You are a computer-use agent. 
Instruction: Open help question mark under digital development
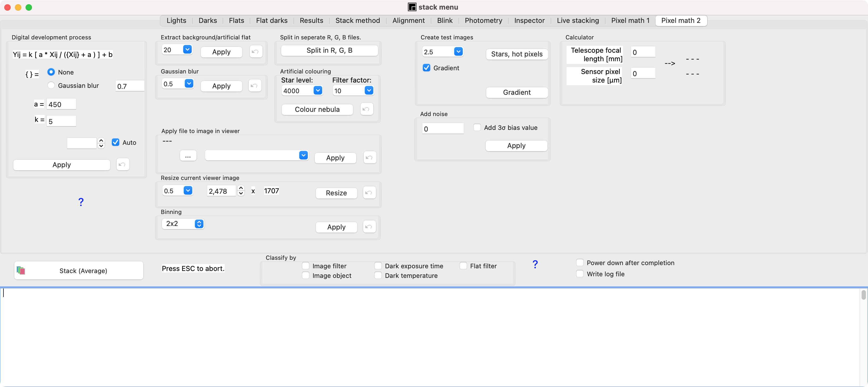pos(81,202)
